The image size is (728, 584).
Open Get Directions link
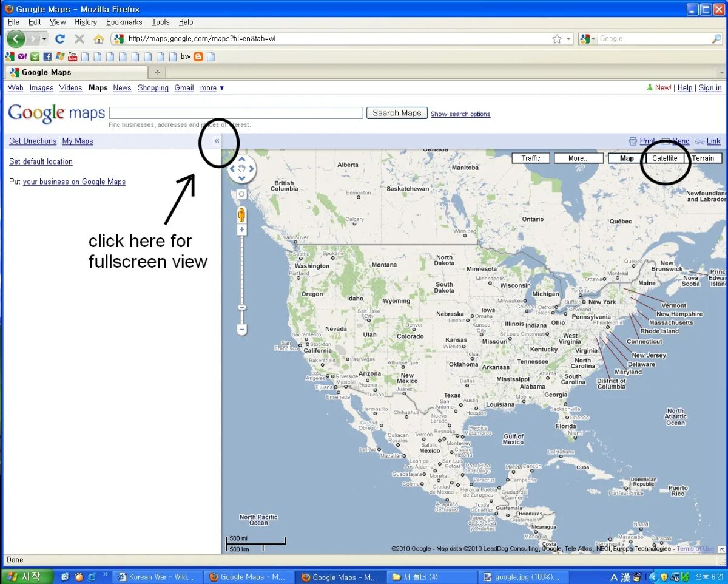(x=33, y=141)
